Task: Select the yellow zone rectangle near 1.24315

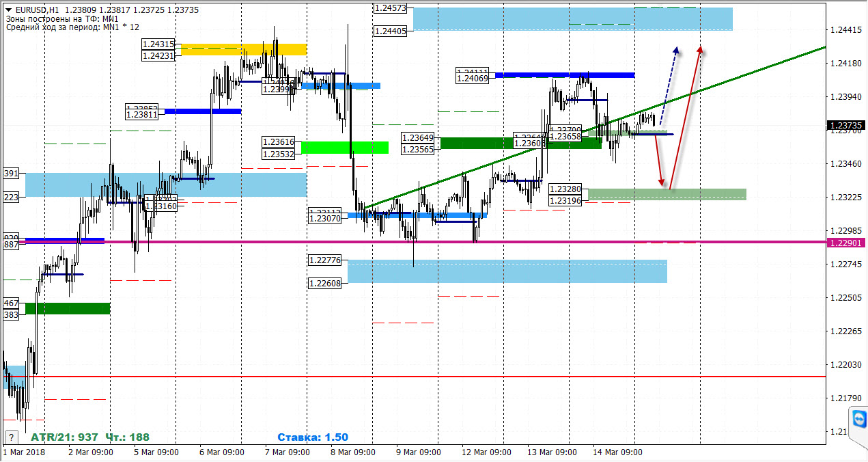Action: coord(244,49)
